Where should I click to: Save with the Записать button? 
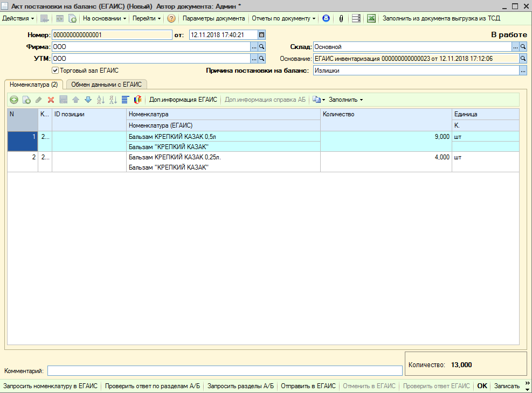(x=507, y=386)
